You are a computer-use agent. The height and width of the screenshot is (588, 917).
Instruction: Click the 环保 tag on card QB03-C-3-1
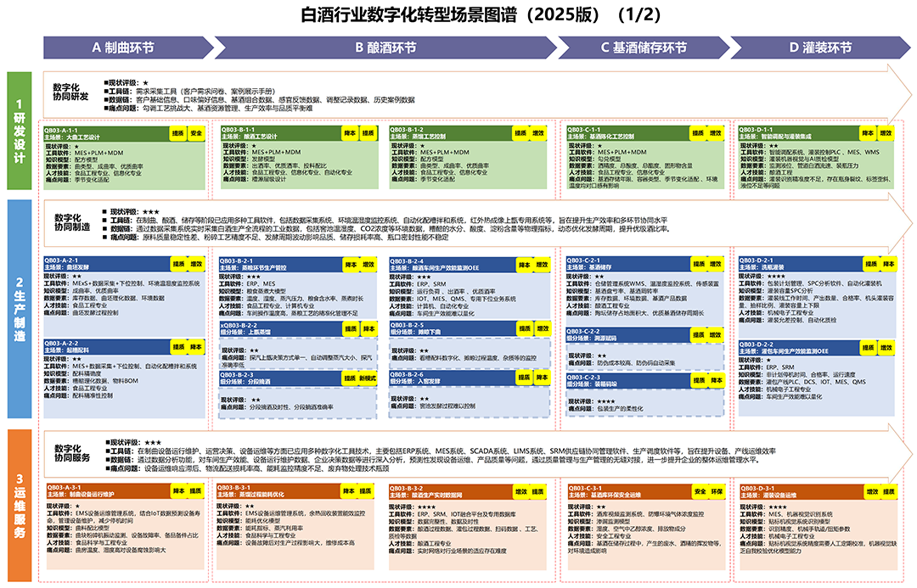(718, 491)
